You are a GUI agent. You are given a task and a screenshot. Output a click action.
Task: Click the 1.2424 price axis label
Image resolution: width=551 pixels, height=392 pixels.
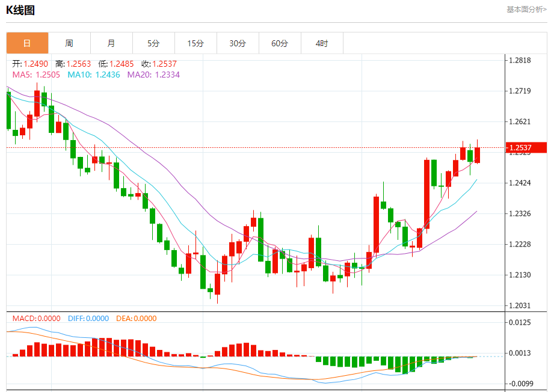pyautogui.click(x=520, y=183)
